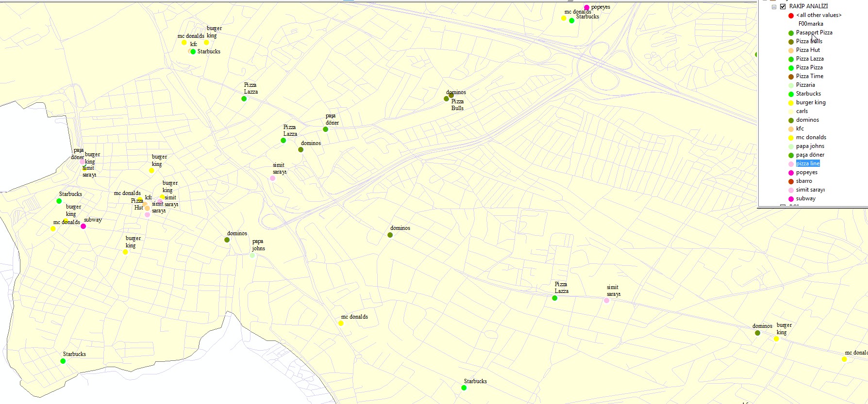Screen dimensions: 868x404
Task: Click the Pizza Hut label on the map
Action: (138, 204)
